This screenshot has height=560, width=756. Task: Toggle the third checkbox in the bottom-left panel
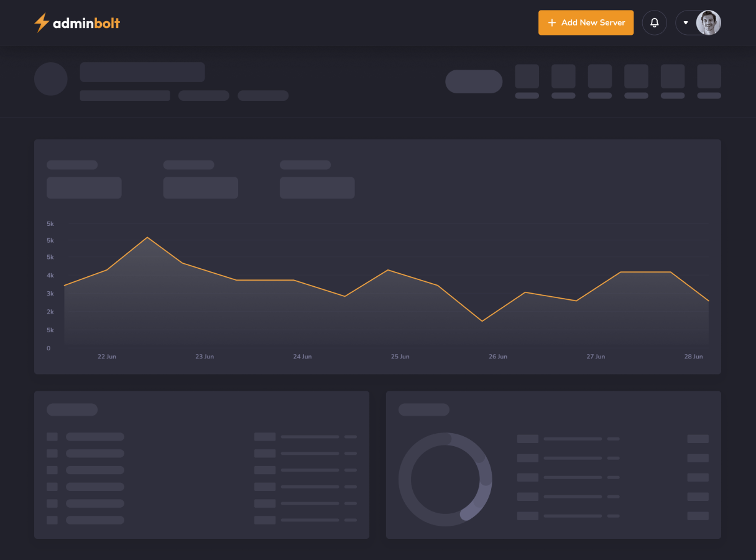pyautogui.click(x=53, y=470)
